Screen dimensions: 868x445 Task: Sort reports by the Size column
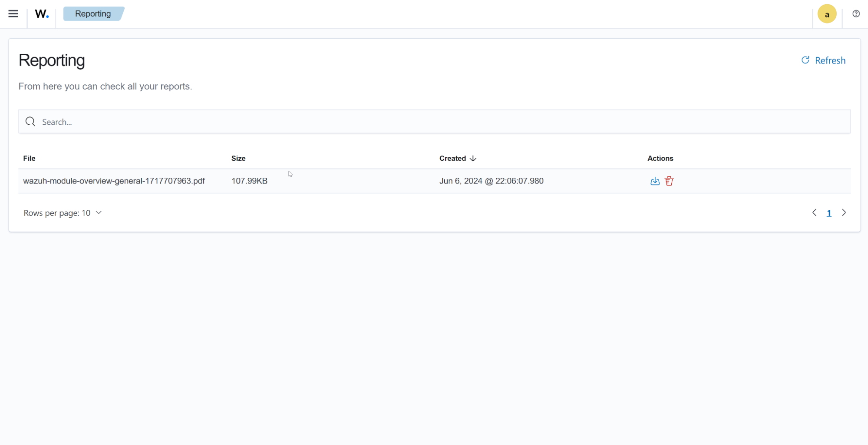(x=238, y=158)
